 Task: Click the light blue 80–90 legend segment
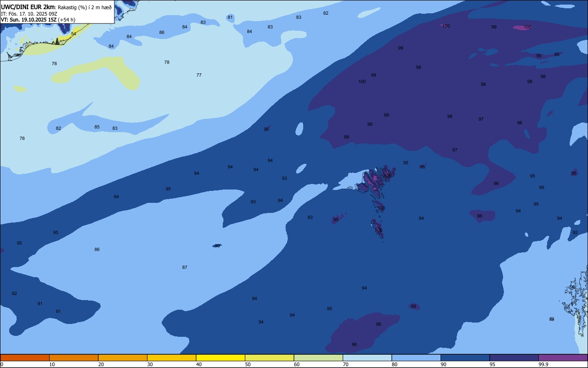click(x=416, y=357)
